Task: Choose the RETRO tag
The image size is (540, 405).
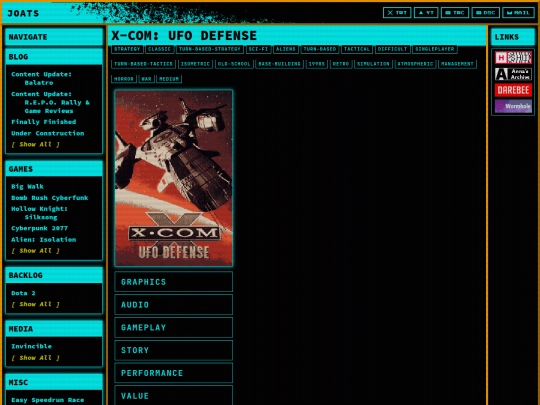Action: [x=341, y=64]
